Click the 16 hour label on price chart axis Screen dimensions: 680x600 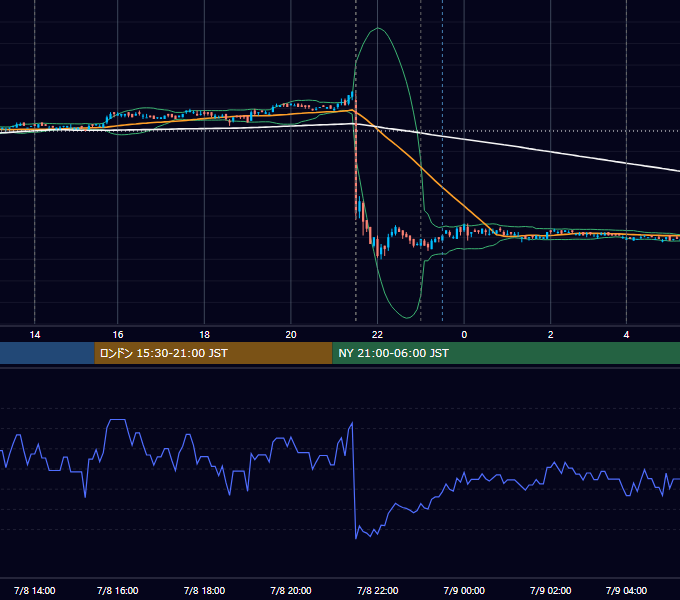click(118, 335)
